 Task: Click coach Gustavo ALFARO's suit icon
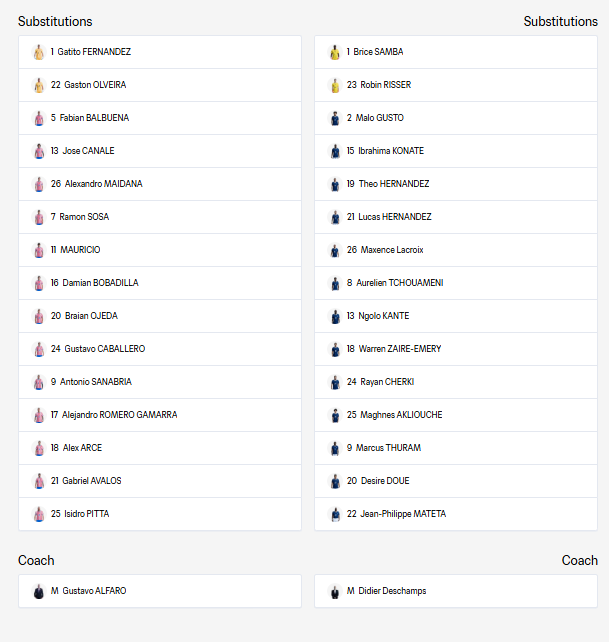(x=39, y=591)
